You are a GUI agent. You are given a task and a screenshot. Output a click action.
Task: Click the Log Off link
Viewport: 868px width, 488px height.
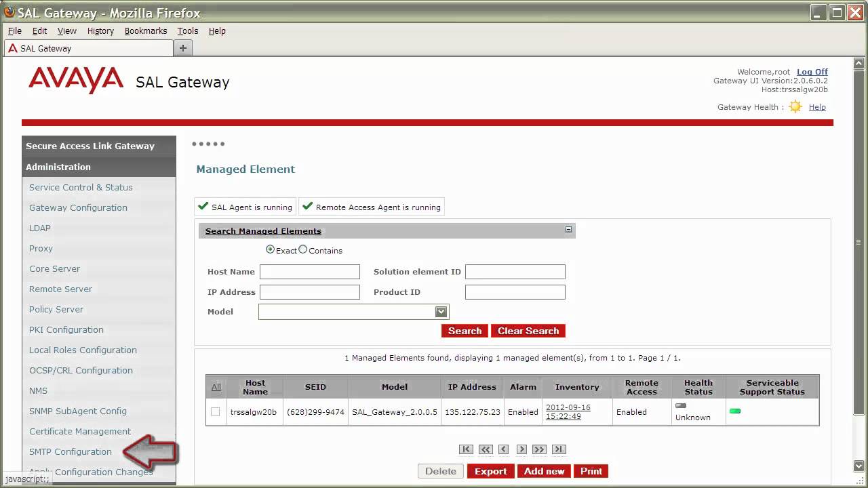(812, 72)
